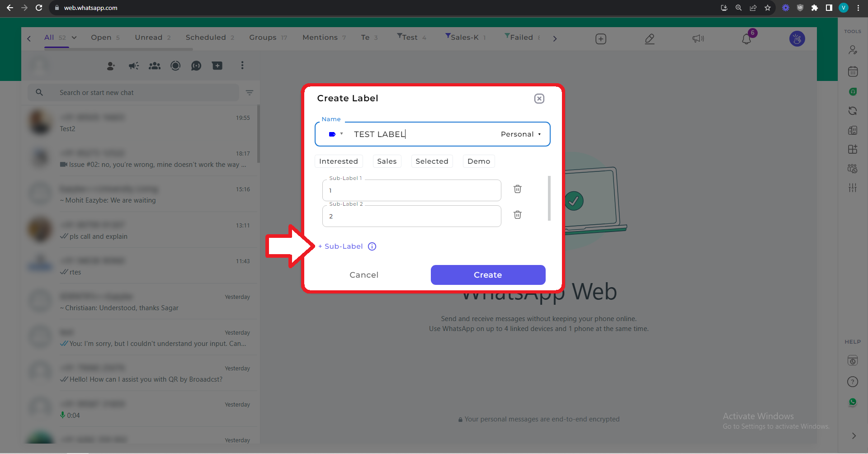Open the 'Issue #02' chat

140,159
